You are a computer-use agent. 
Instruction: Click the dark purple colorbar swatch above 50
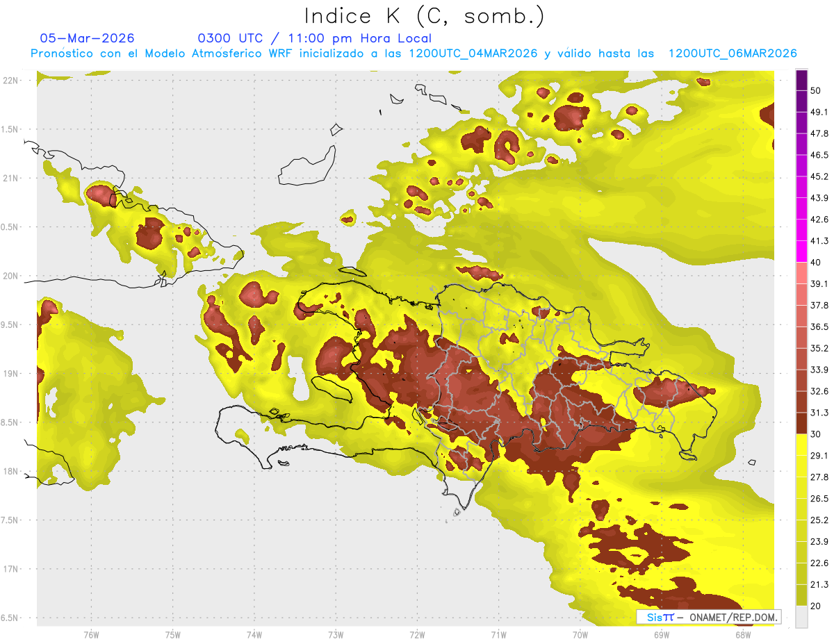(x=802, y=80)
